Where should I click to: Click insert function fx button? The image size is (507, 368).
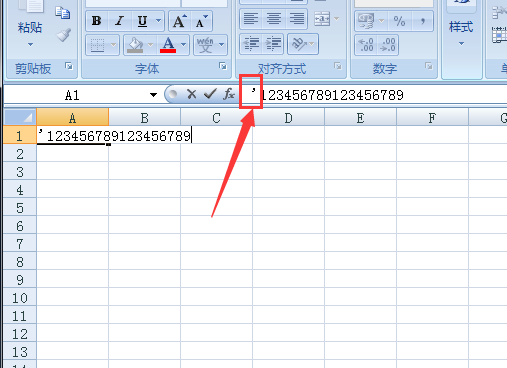coord(229,95)
